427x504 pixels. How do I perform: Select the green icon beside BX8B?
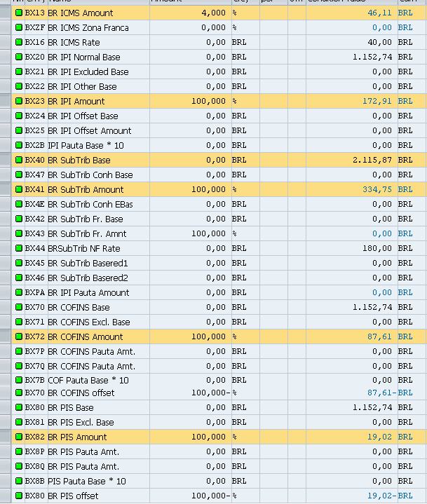(19, 481)
